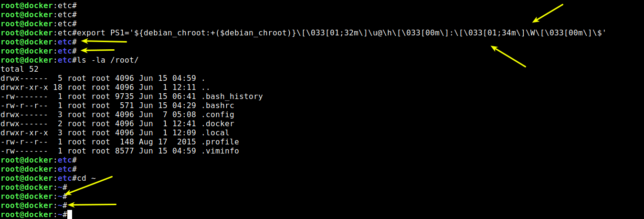Click the .local directory name

point(215,132)
